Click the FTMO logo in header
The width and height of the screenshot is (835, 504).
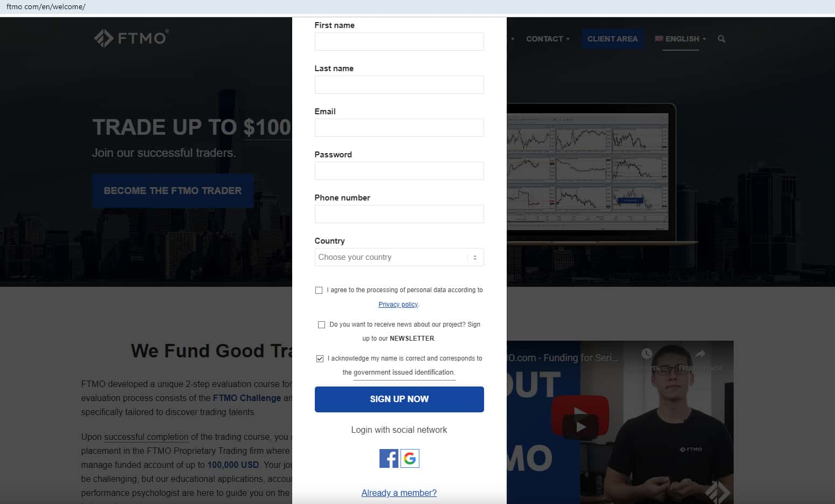pyautogui.click(x=131, y=38)
